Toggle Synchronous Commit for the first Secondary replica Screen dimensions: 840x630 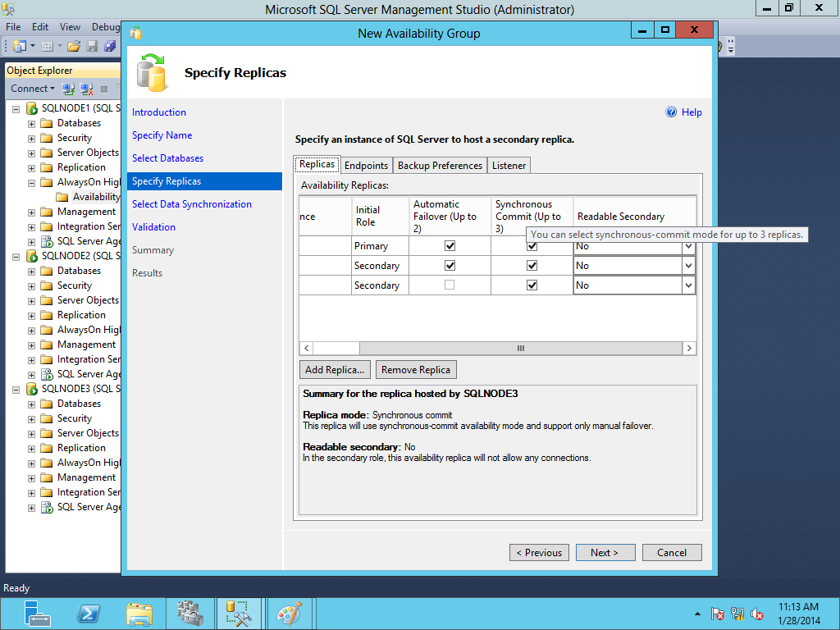(532, 266)
